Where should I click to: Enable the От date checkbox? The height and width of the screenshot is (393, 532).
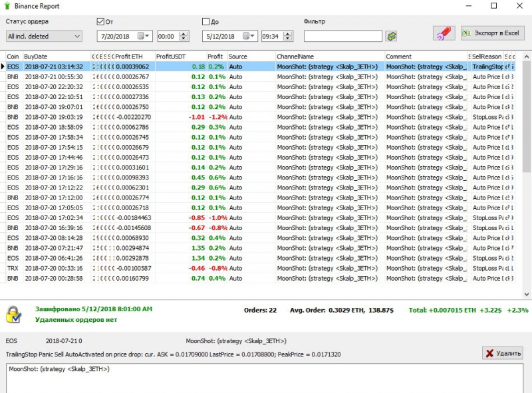[x=100, y=22]
